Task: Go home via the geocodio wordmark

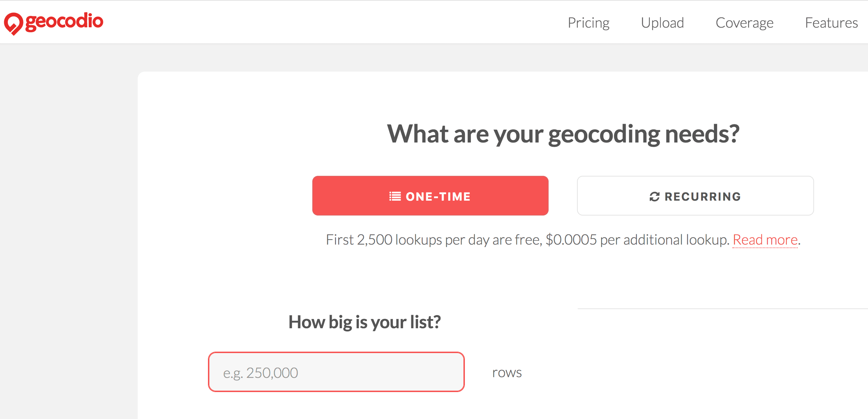Action: [x=64, y=21]
